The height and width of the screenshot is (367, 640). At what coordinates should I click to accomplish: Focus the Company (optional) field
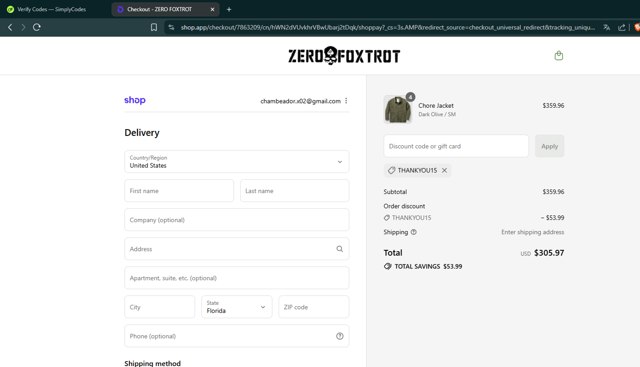(237, 220)
